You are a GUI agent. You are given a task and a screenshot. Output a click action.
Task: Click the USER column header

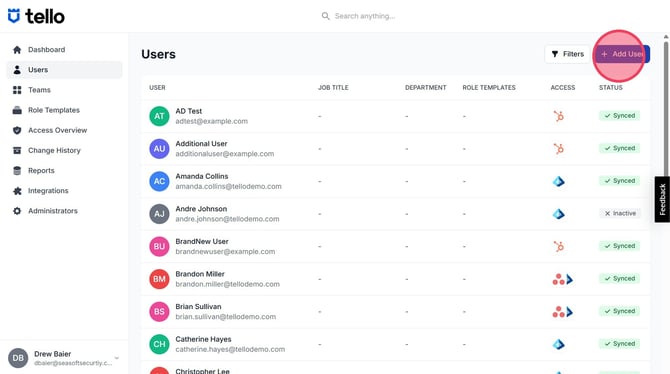[x=157, y=88]
